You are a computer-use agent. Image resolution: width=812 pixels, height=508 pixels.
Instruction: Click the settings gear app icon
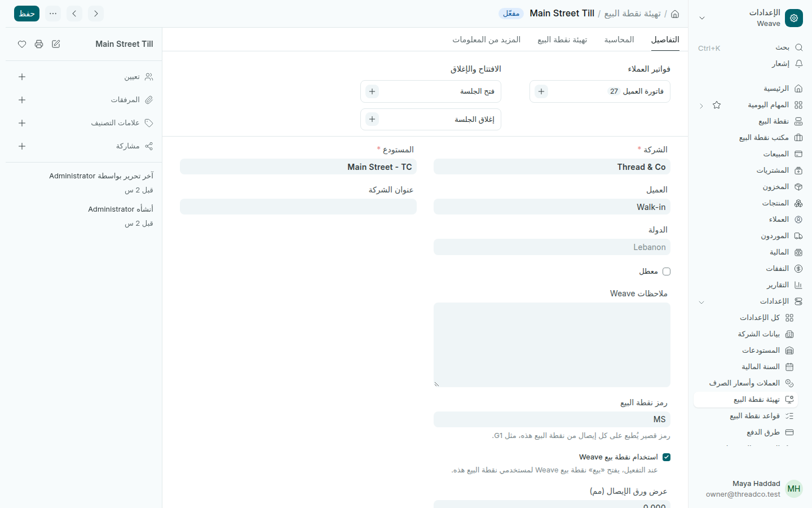(x=794, y=18)
